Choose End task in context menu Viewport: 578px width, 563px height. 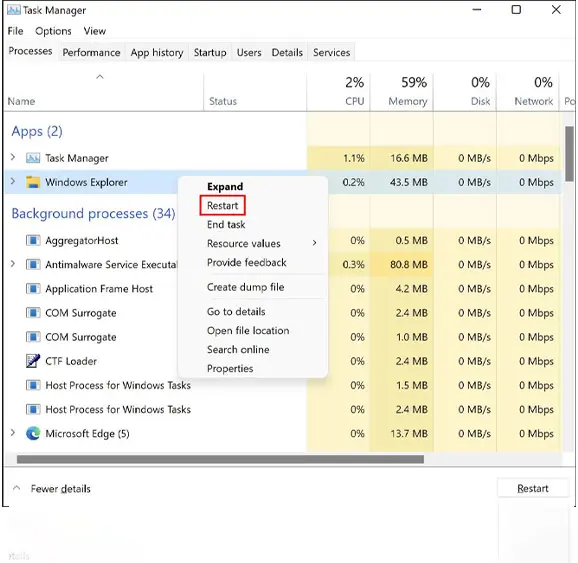coord(226,225)
